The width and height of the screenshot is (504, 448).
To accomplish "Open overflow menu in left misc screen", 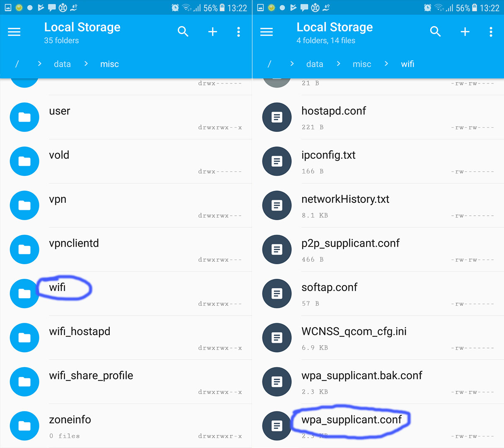I will 238,32.
